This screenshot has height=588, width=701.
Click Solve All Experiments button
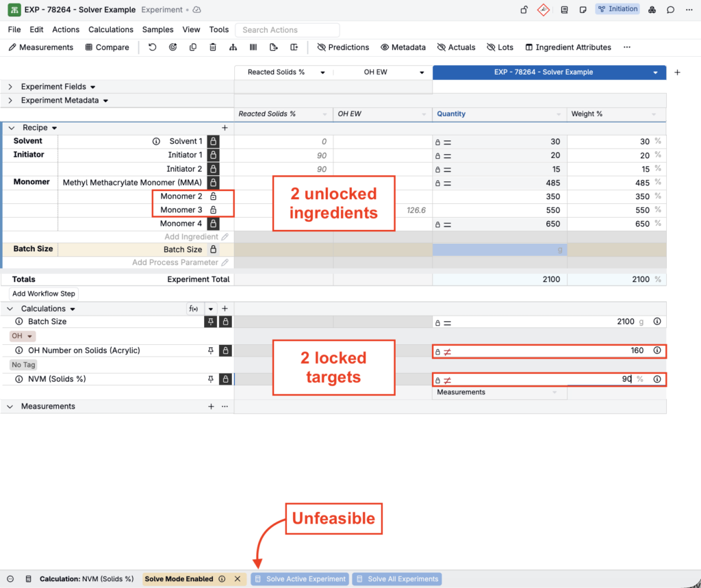click(397, 578)
